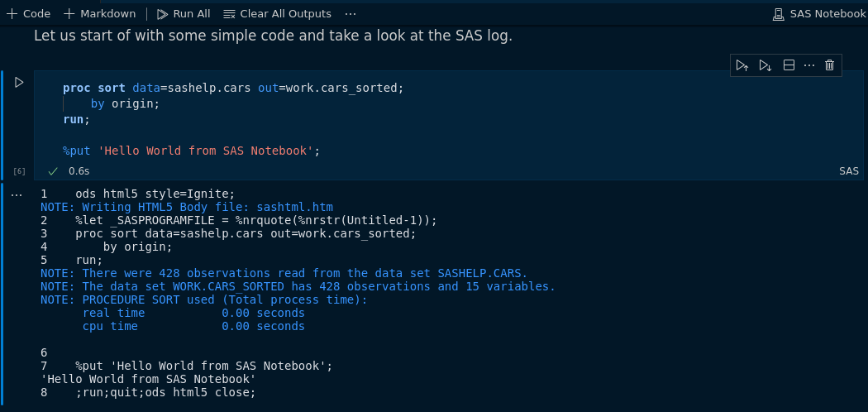This screenshot has width=868, height=412.
Task: Click the green execution success checkmark
Action: [x=53, y=171]
